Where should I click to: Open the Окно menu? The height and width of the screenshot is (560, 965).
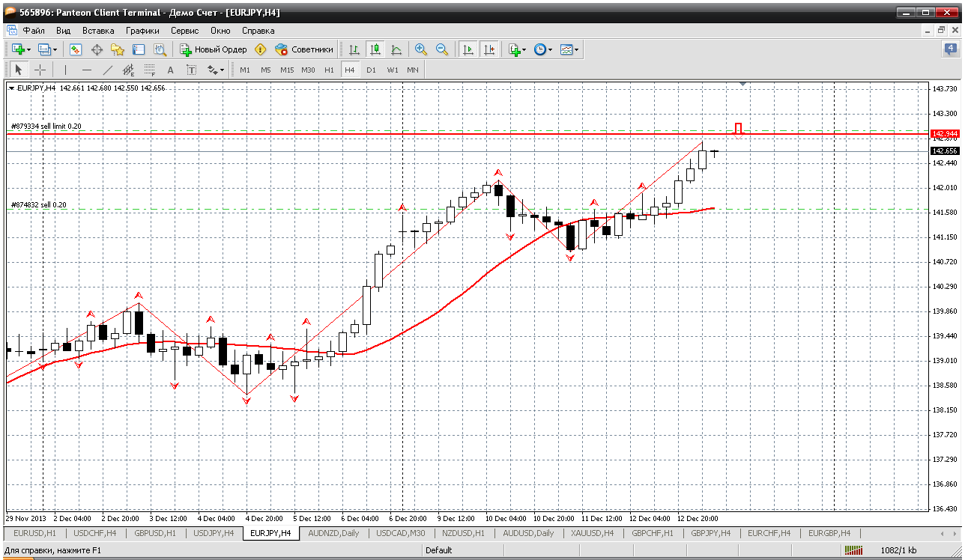coord(220,31)
